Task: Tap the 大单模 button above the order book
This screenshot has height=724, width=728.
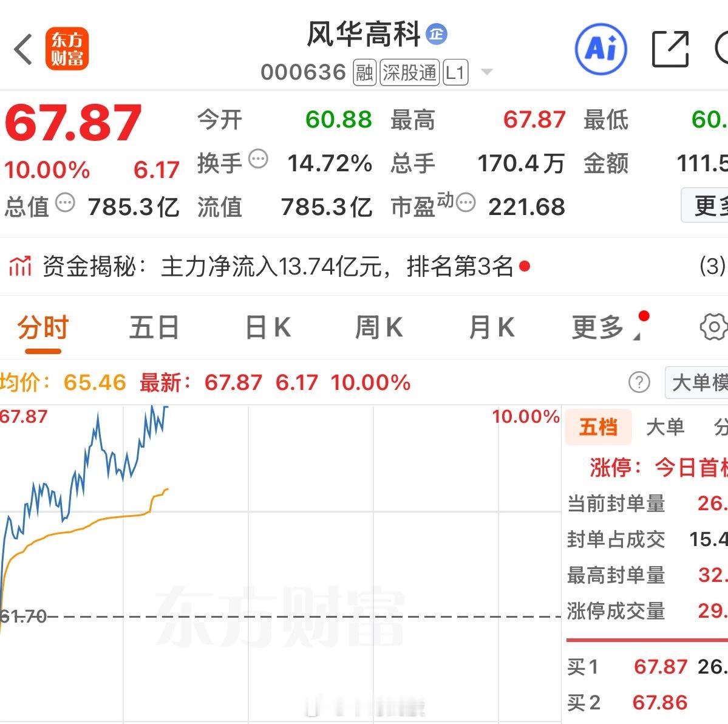Action: (x=697, y=383)
